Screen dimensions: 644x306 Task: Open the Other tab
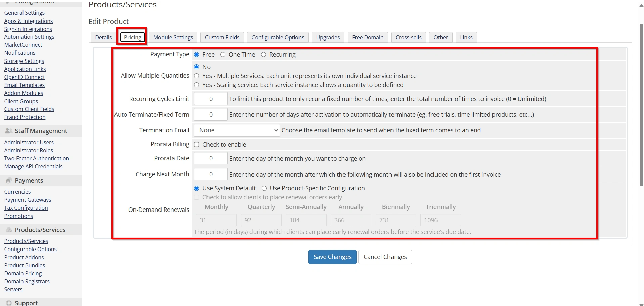click(x=441, y=37)
